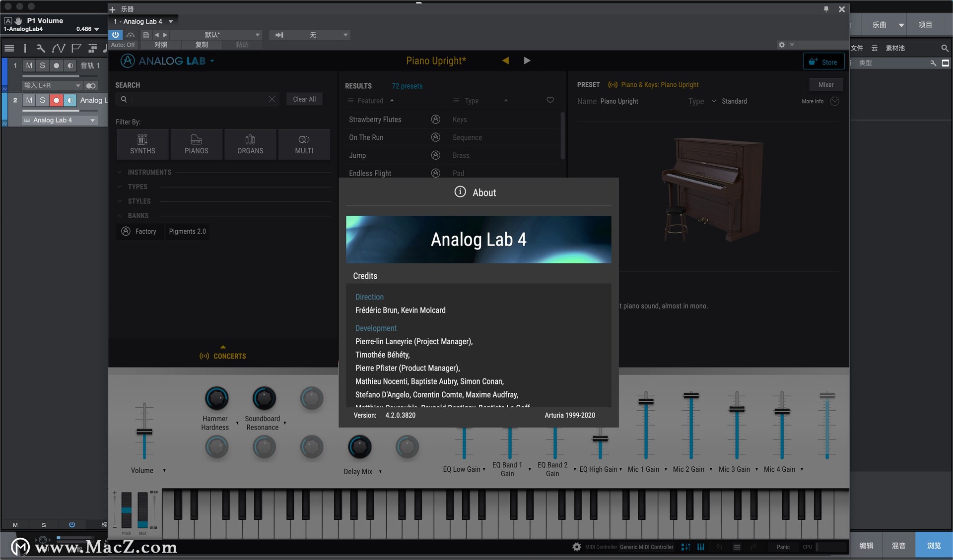The height and width of the screenshot is (560, 953).
Task: Toggle monitor on Analog Lab track
Action: (69, 100)
